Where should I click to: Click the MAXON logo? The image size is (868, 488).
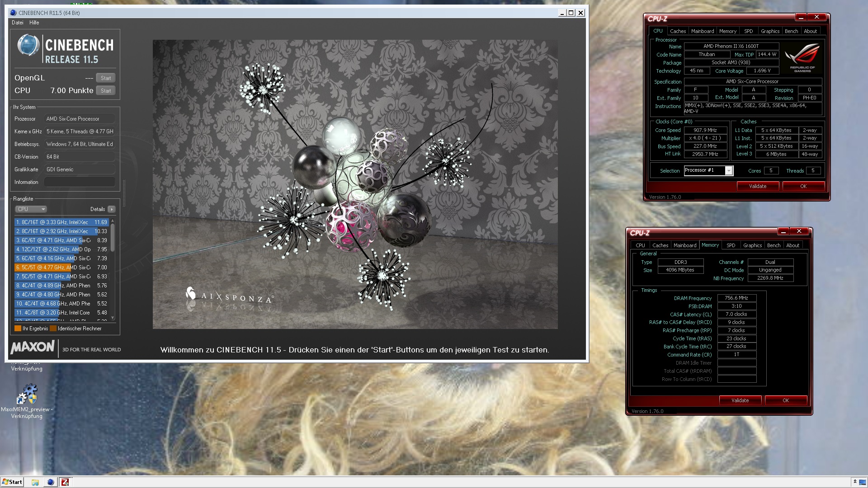click(x=33, y=347)
